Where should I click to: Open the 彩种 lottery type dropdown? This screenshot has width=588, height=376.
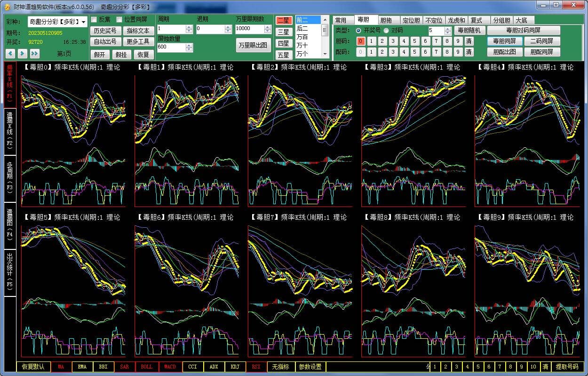point(84,22)
